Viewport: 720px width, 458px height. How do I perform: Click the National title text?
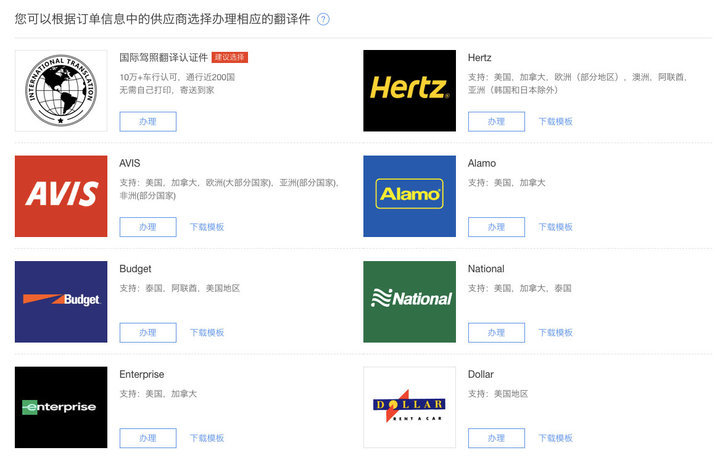[x=486, y=269]
